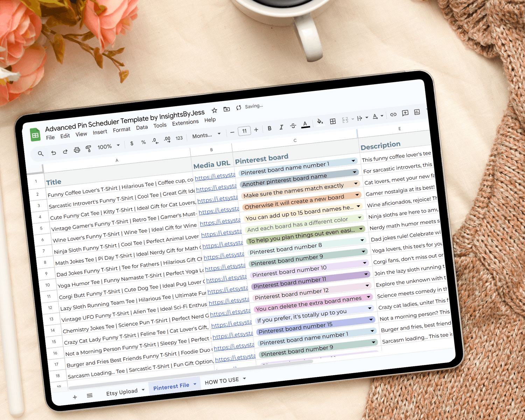Viewport: 525px width, 420px height.
Task: Open the File menu
Action: click(50, 138)
